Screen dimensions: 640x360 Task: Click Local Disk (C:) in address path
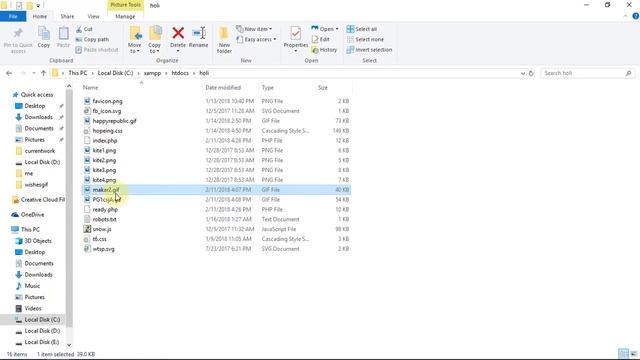pos(116,73)
